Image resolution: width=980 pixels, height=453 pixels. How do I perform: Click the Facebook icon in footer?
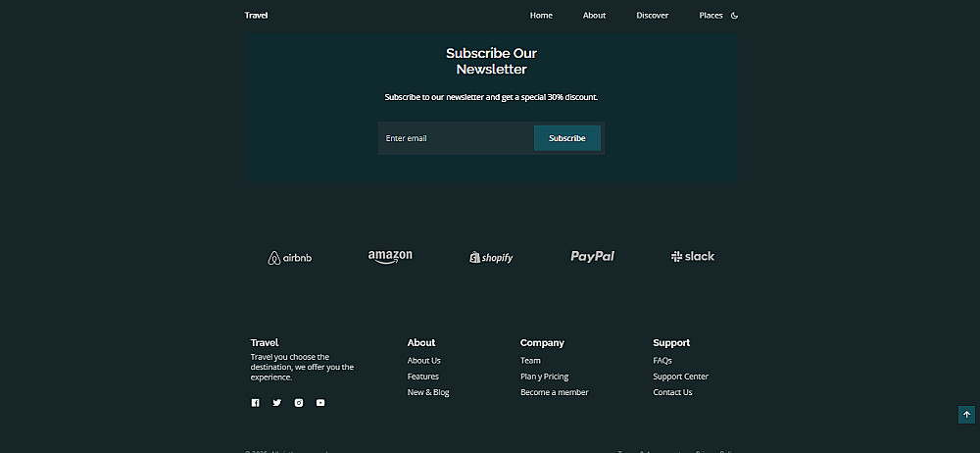[x=256, y=403]
